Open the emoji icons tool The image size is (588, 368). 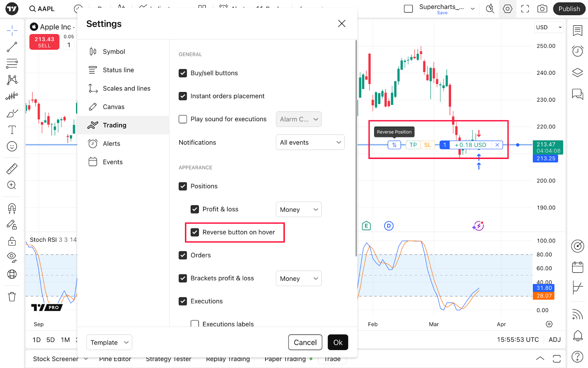(x=12, y=146)
